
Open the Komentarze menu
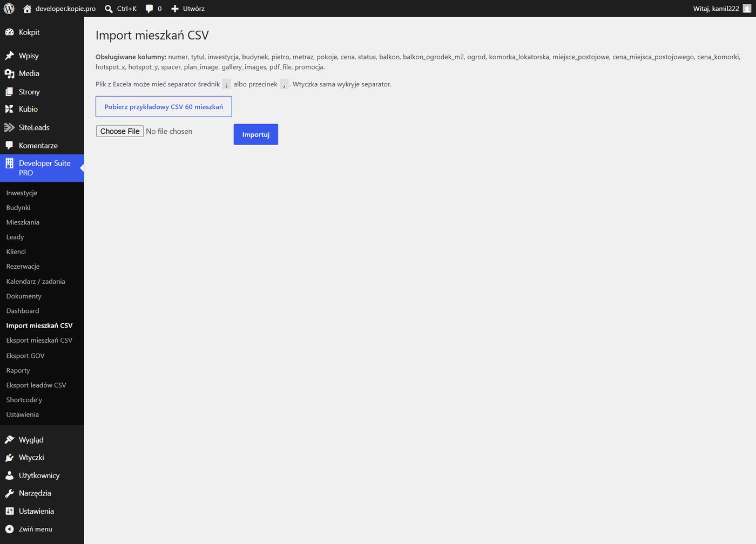click(x=42, y=146)
